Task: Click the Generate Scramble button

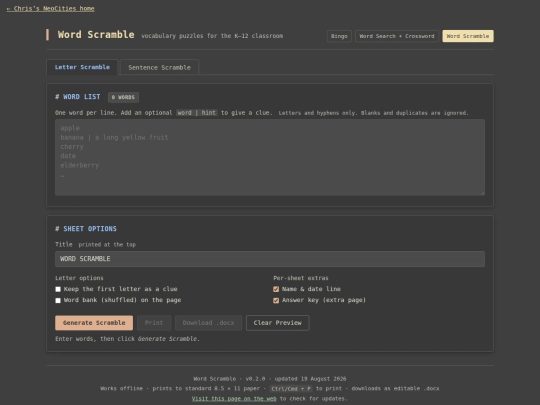Action: 94,323
